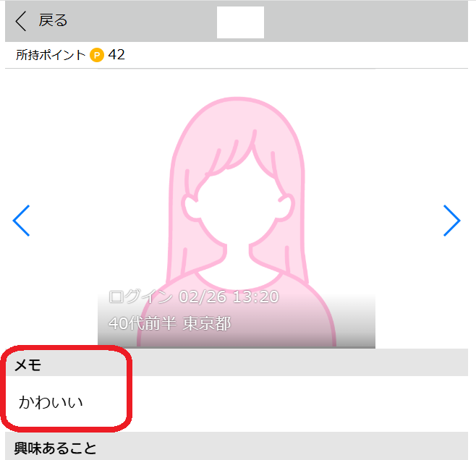The width and height of the screenshot is (476, 460).
Task: Select the メモ section header
Action: pos(27,365)
